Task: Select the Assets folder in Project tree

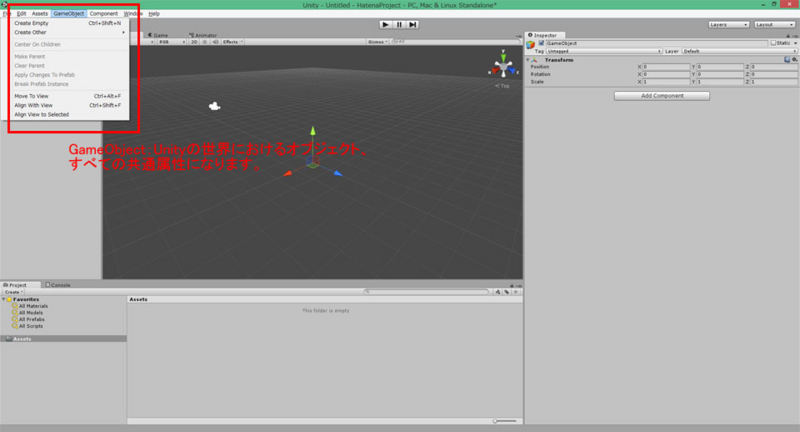Action: tap(63, 339)
